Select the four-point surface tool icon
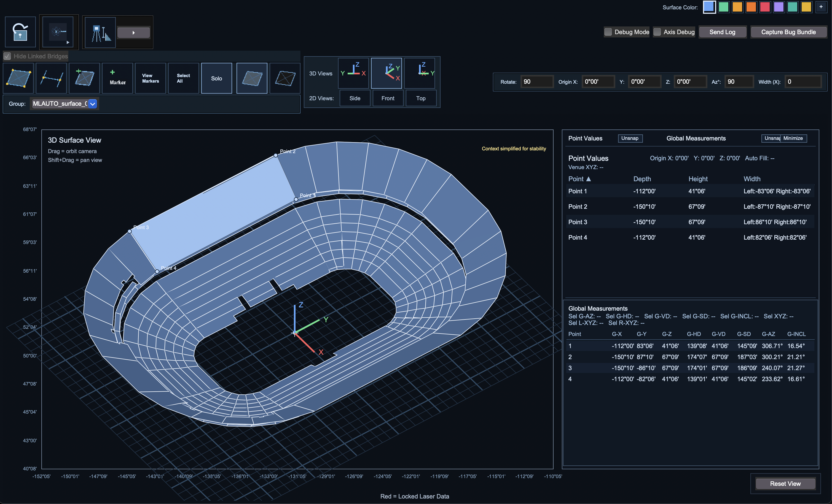This screenshot has height=504, width=832. tap(18, 78)
